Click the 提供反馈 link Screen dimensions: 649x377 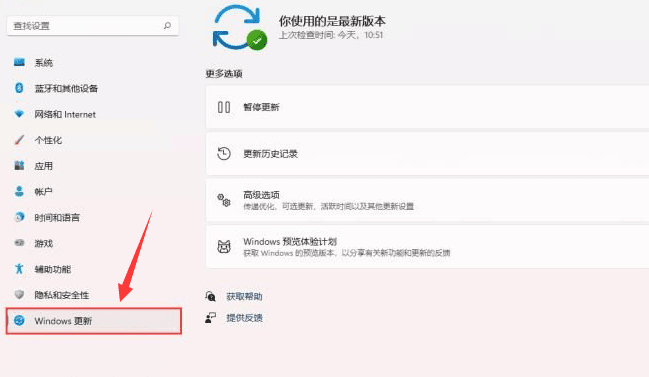(x=244, y=318)
